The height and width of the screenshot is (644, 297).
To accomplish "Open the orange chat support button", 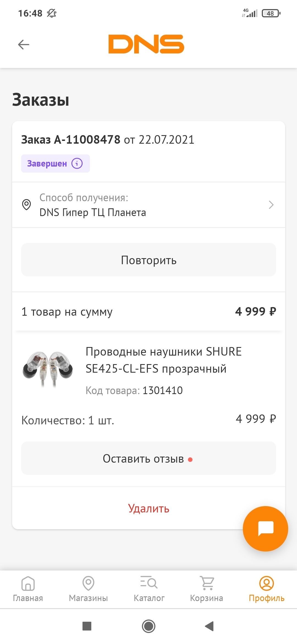I will click(265, 528).
